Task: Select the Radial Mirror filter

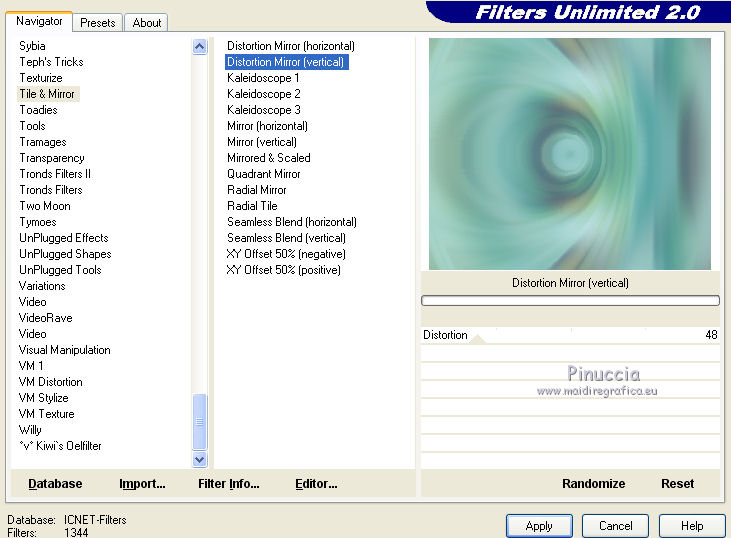Action: [x=256, y=190]
